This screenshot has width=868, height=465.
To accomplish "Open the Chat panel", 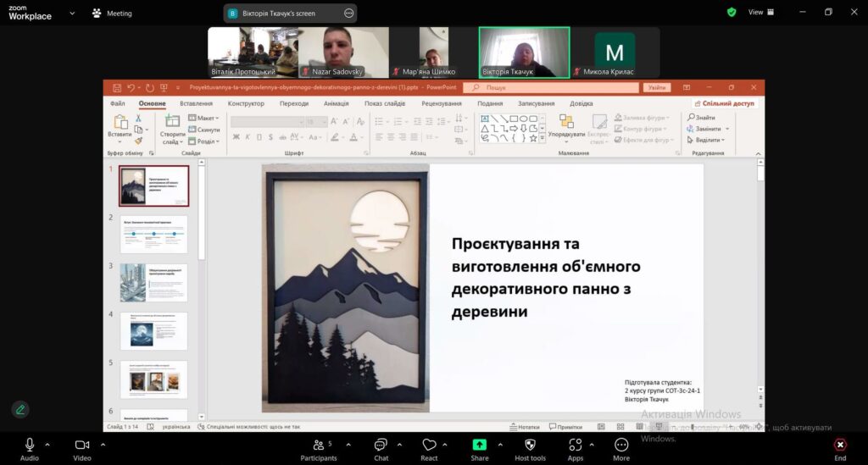I will [x=381, y=446].
